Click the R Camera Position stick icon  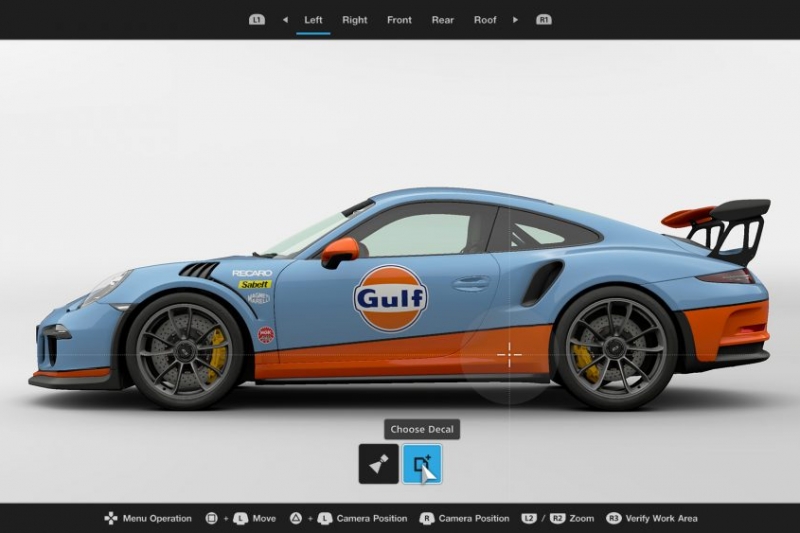tap(427, 518)
